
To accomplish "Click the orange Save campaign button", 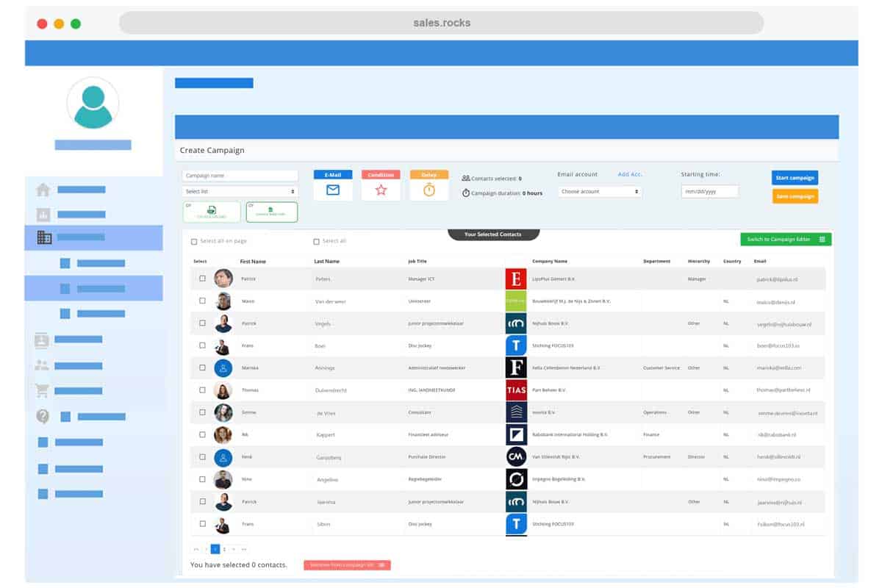I will pyautogui.click(x=795, y=196).
